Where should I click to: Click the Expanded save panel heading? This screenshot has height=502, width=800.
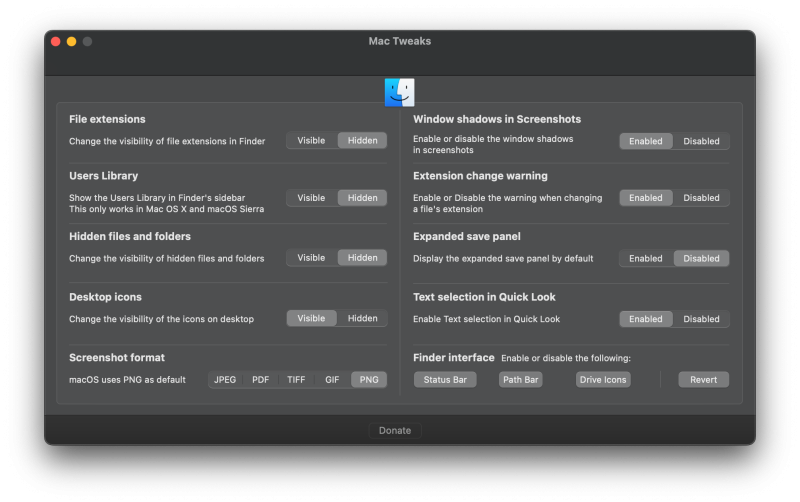(467, 236)
